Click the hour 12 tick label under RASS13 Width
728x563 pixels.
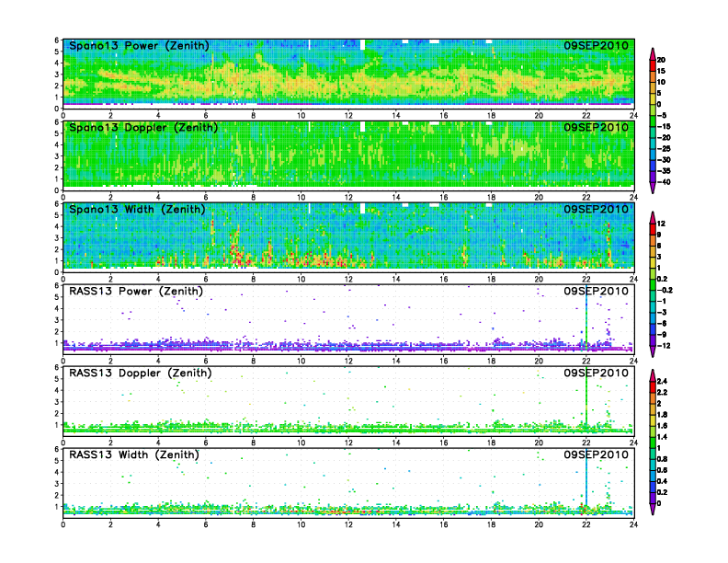[x=348, y=524]
